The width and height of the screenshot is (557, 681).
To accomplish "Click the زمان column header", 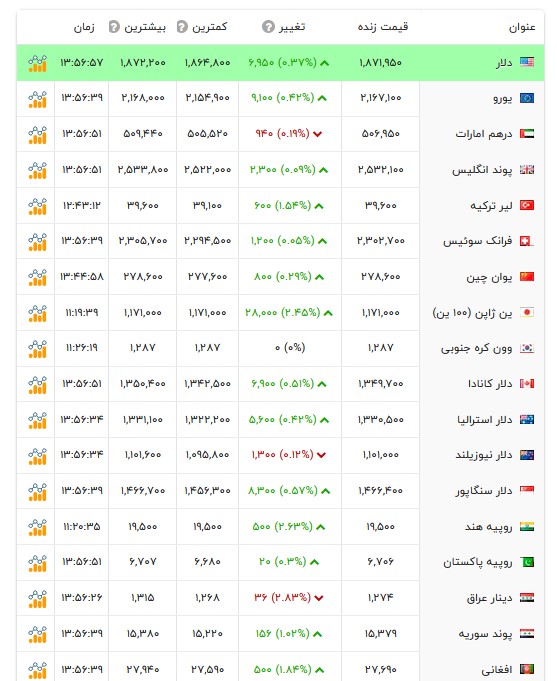I will pos(84,27).
